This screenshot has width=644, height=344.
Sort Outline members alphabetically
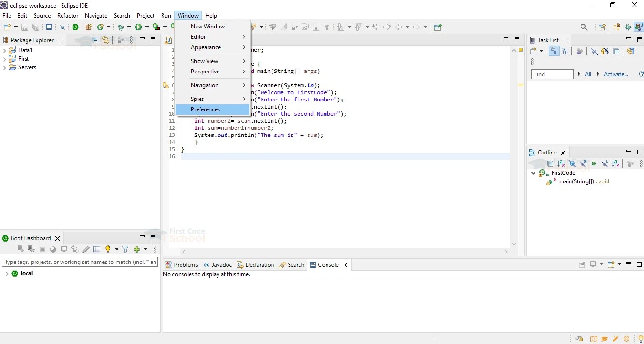point(562,163)
